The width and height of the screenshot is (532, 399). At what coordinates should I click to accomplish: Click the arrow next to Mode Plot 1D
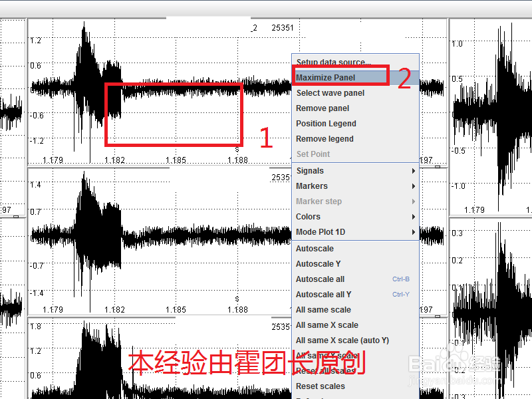click(x=413, y=231)
